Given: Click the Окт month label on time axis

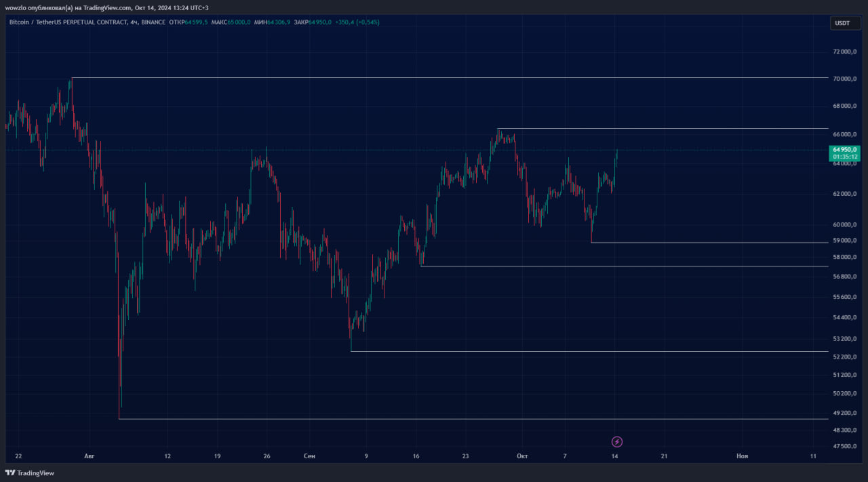Looking at the screenshot, I should pyautogui.click(x=522, y=456).
